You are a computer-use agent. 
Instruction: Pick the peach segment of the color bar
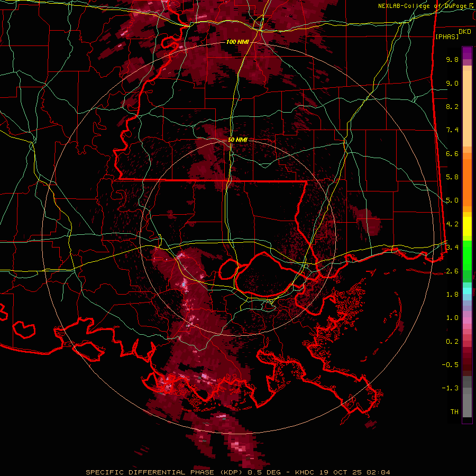467,108
